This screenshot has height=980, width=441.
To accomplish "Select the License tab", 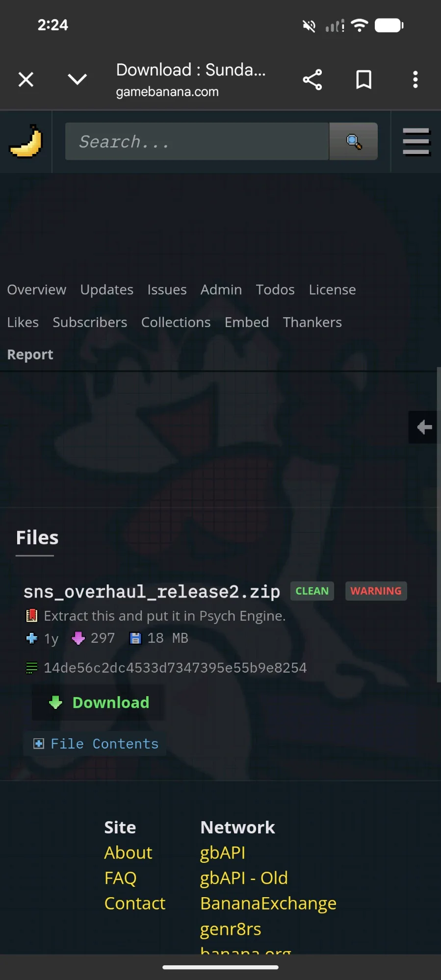I will (333, 290).
